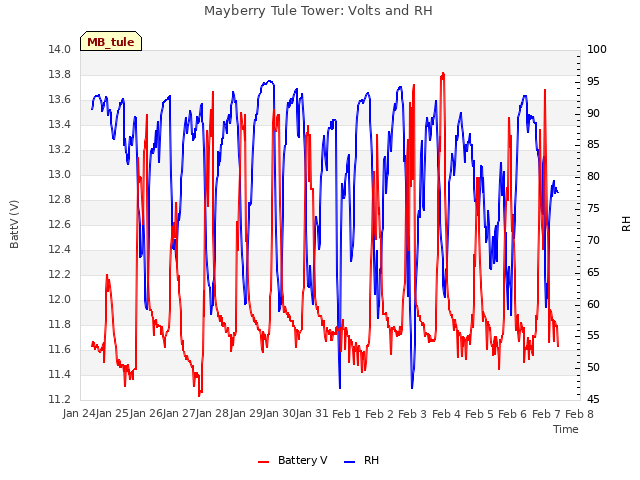Click the Feb 7 x-axis tick label
Viewport: 640px width, 480px height.
coord(546,414)
